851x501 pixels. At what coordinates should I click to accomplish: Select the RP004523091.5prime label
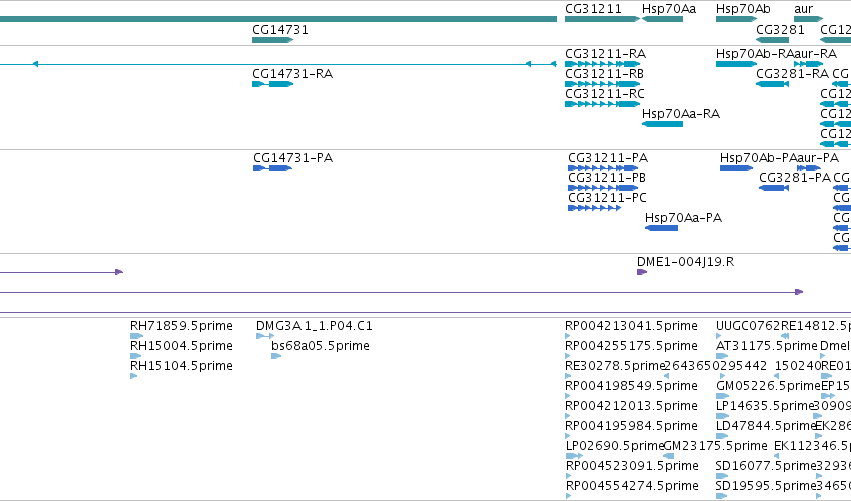click(632, 466)
